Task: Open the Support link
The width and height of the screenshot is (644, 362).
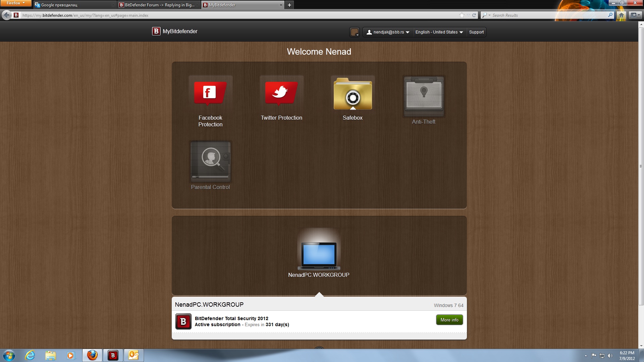Action: (476, 32)
